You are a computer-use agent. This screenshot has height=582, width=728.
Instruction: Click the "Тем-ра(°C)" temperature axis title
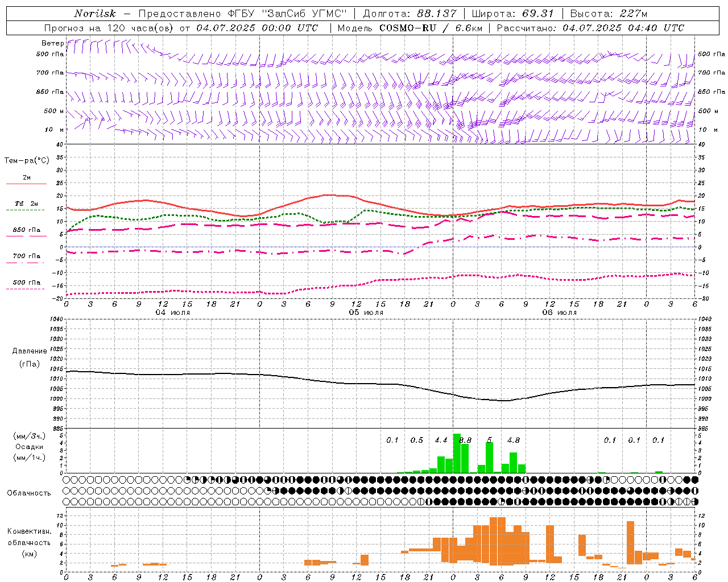click(x=27, y=161)
